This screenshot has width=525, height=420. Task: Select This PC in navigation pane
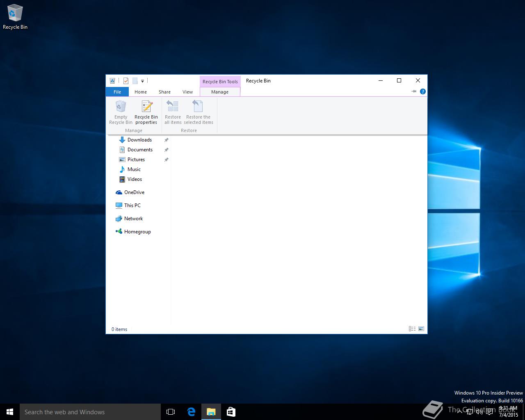tap(132, 205)
